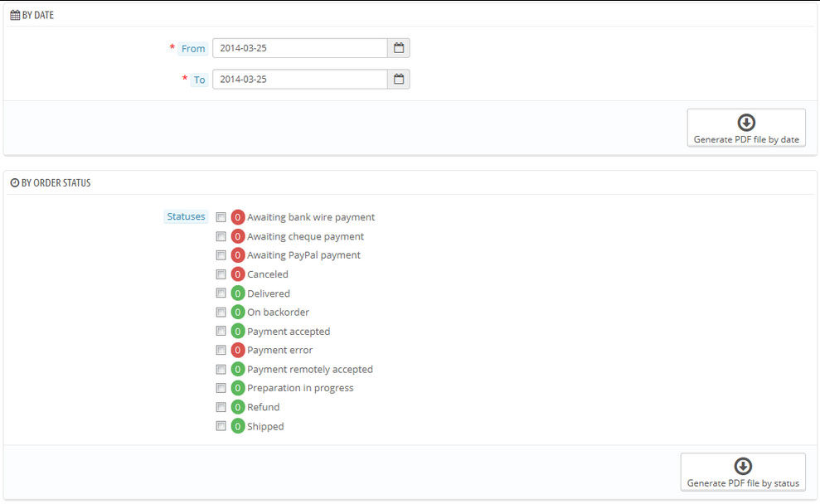Click the red count badge for Awaiting cheque payment
This screenshot has width=820, height=504.
238,236
